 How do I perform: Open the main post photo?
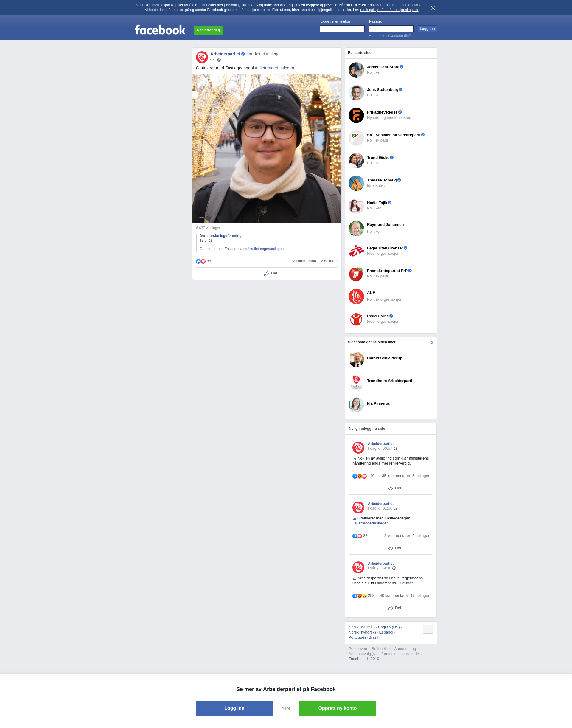[x=267, y=149]
